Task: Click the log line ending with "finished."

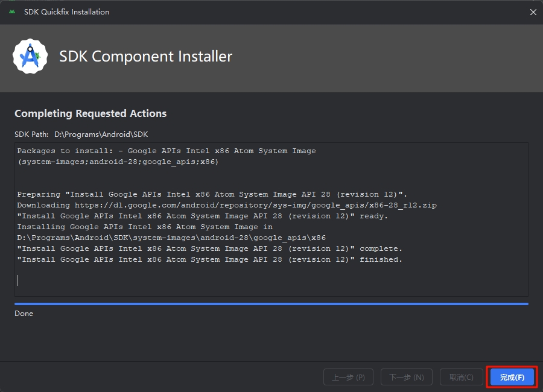Action: [209, 259]
